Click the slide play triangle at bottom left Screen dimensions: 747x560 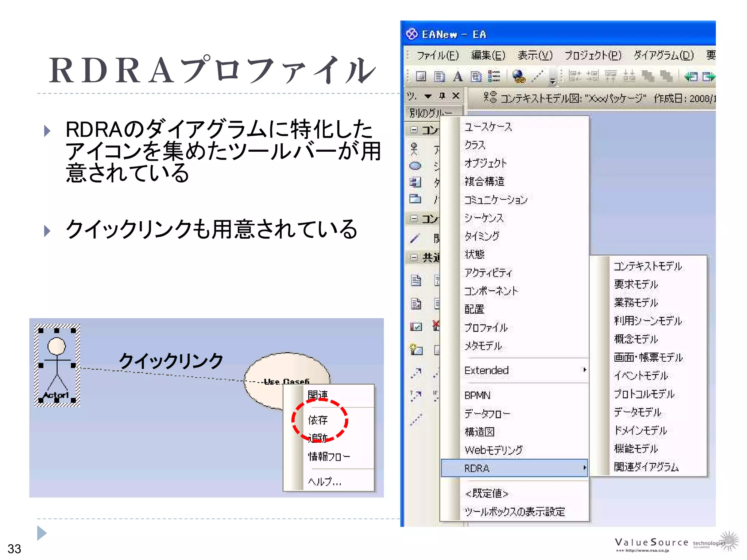tap(42, 533)
